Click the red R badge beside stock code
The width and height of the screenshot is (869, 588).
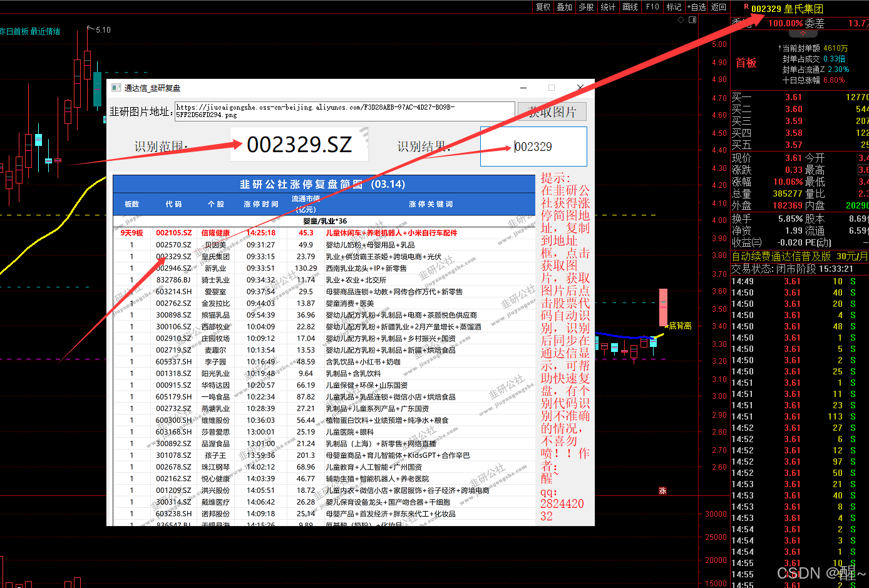point(746,7)
